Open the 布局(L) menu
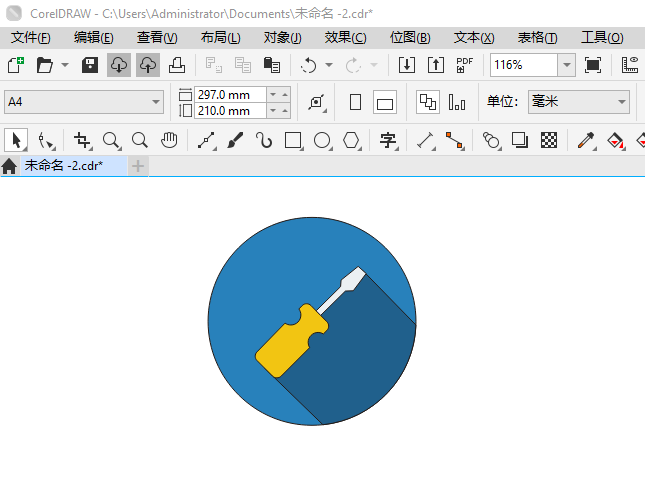The image size is (645, 495). click(220, 38)
